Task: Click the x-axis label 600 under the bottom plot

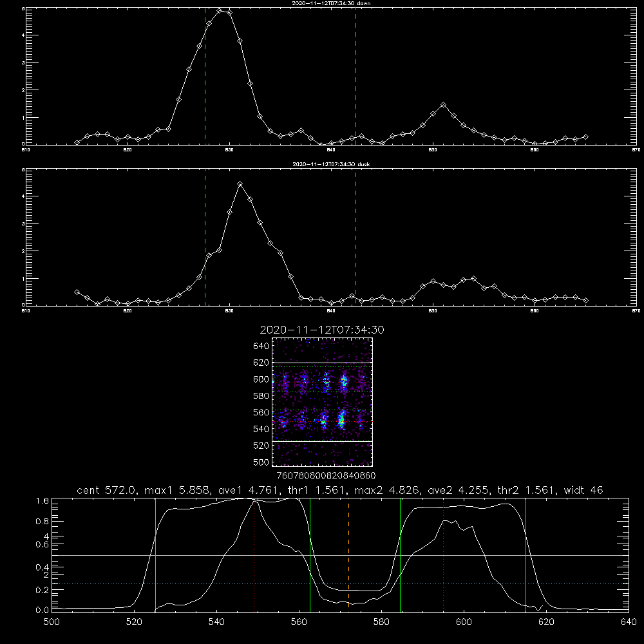Action: [x=464, y=622]
